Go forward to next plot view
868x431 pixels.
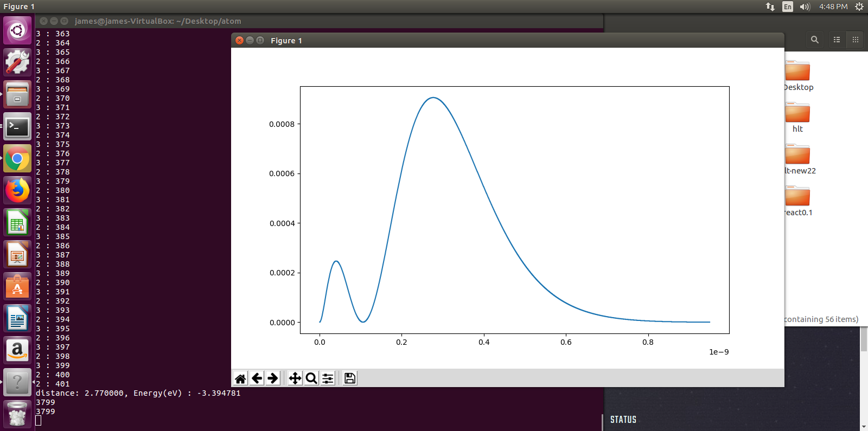[x=273, y=378]
